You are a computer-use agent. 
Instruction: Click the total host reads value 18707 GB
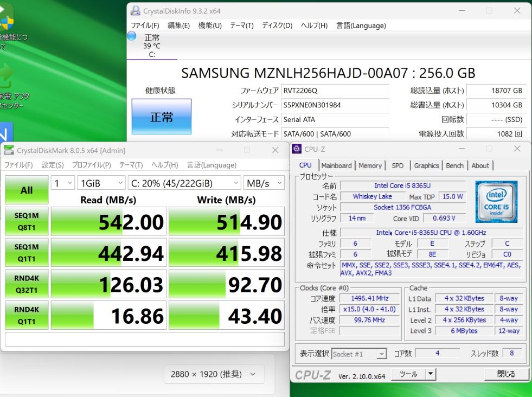[x=496, y=91]
